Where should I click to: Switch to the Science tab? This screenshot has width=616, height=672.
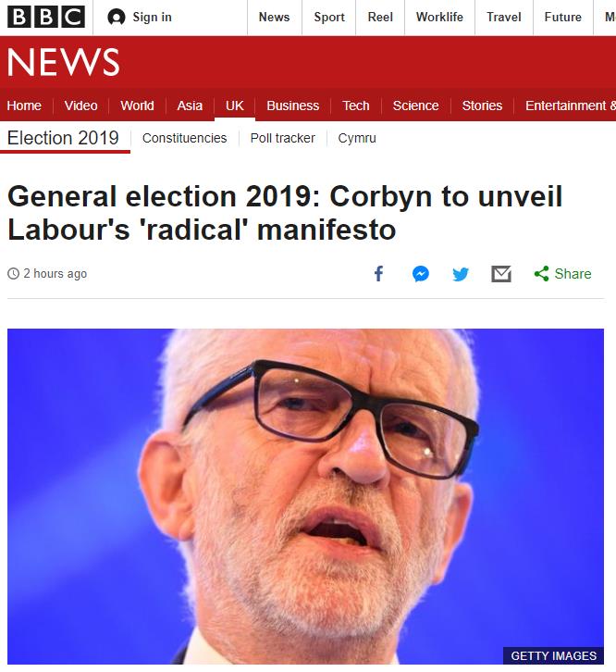pos(415,106)
